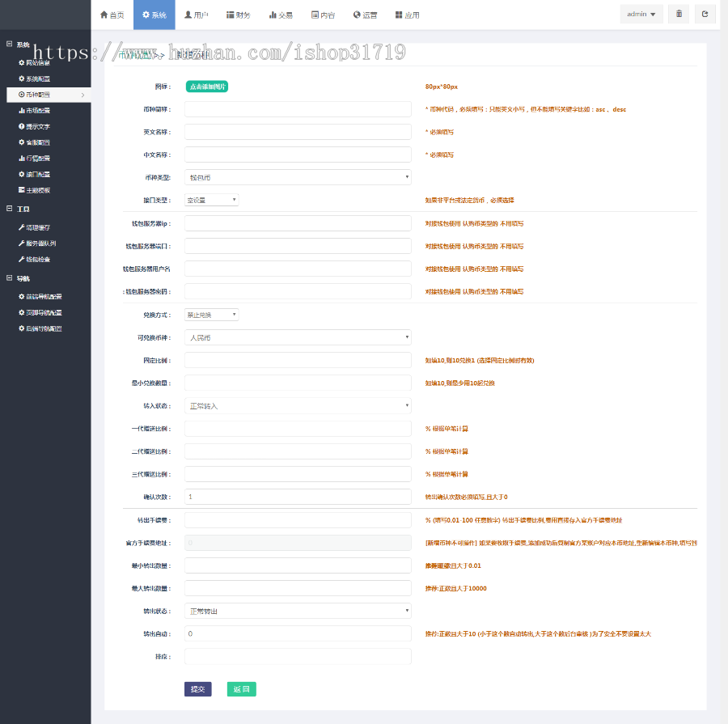Switch to the 系统 top tab

154,15
